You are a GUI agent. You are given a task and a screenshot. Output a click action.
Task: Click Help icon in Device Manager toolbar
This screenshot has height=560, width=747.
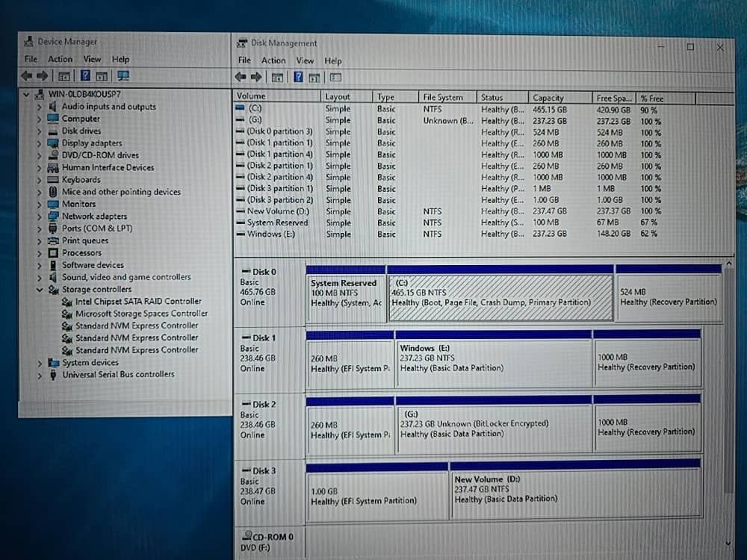tap(85, 75)
